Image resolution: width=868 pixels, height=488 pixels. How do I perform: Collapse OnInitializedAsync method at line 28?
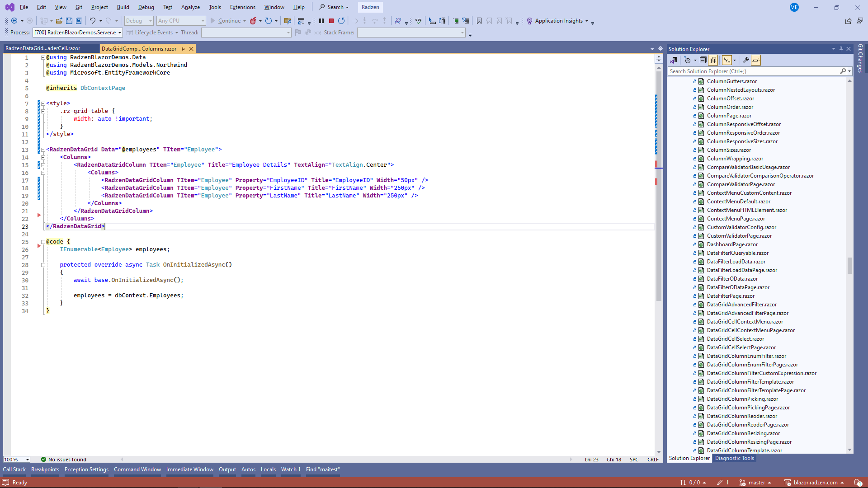[43, 265]
